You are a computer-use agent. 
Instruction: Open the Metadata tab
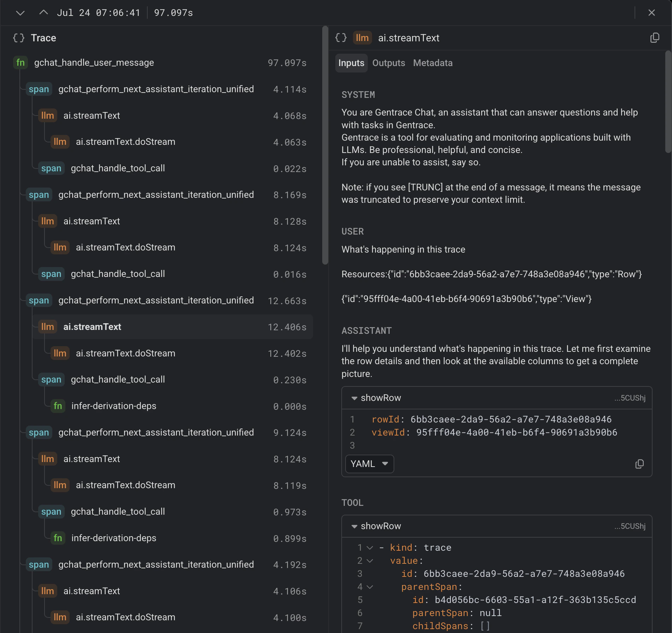(x=433, y=63)
